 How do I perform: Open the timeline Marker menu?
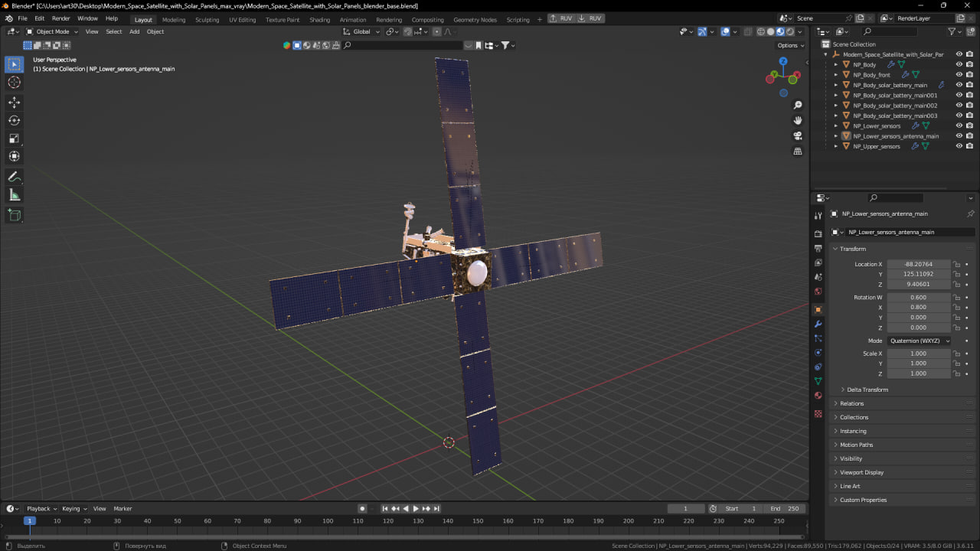tap(122, 508)
